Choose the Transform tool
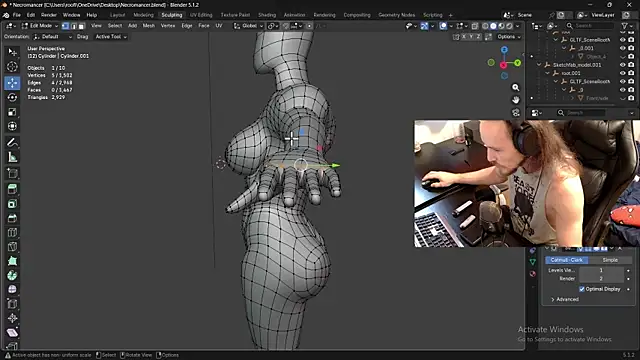 click(x=12, y=126)
